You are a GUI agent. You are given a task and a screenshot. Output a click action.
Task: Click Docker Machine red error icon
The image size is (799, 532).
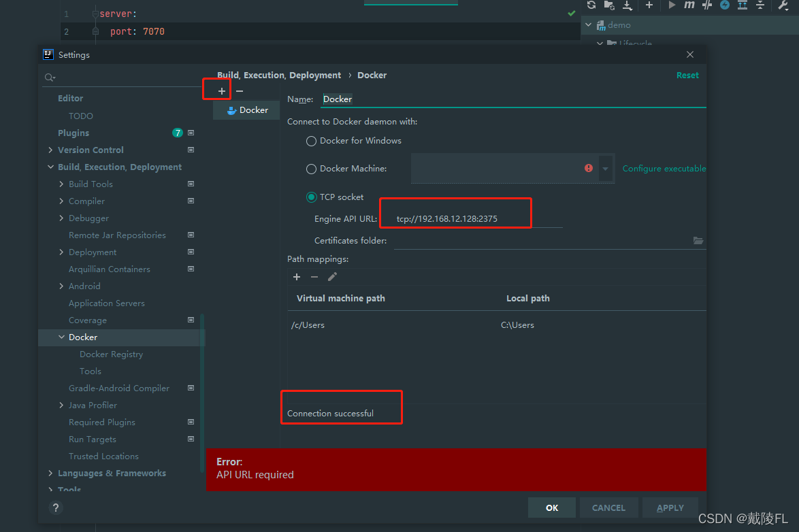click(x=589, y=168)
